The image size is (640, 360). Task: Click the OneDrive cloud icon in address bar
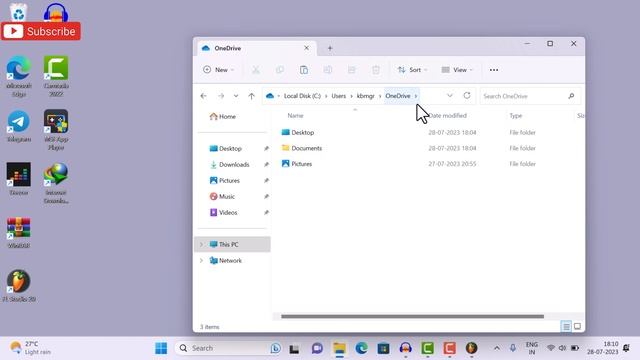tap(270, 96)
